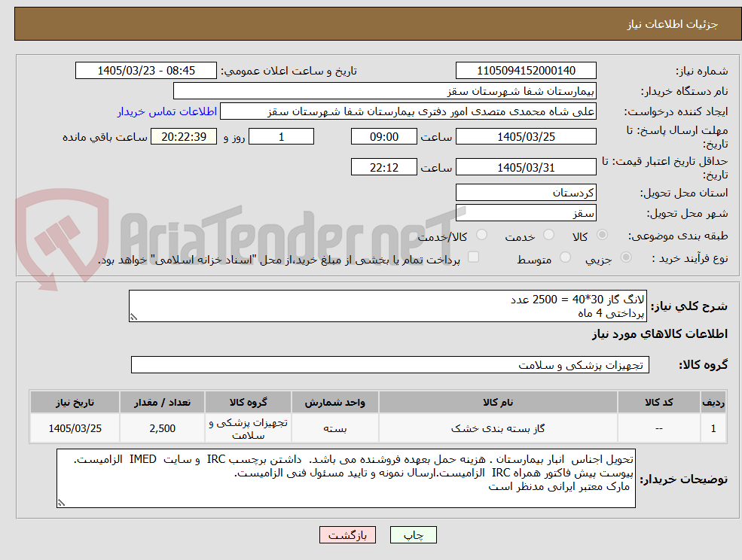Click the item name cell گاز بسته بندی خشک
742x560 pixels.
498,428
